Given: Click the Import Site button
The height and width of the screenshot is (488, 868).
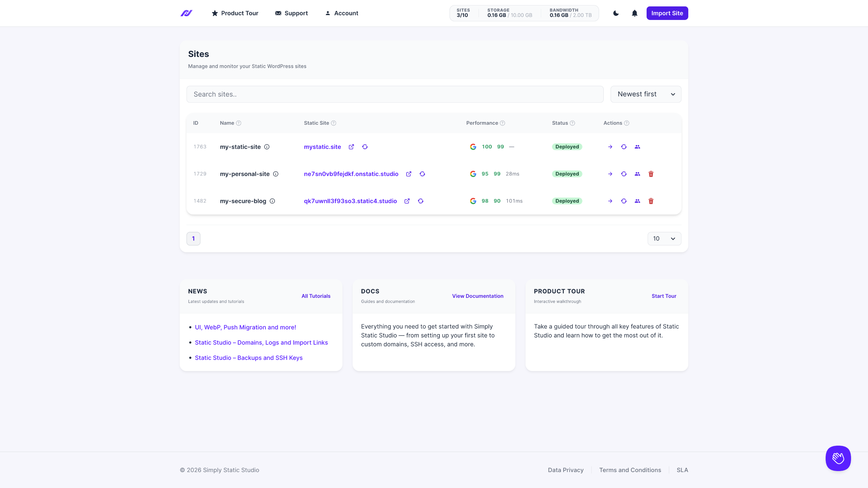Looking at the screenshot, I should tap(667, 13).
